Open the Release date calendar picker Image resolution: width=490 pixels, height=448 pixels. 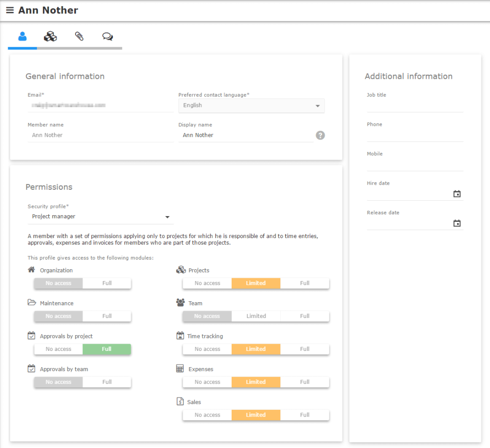[x=457, y=223]
